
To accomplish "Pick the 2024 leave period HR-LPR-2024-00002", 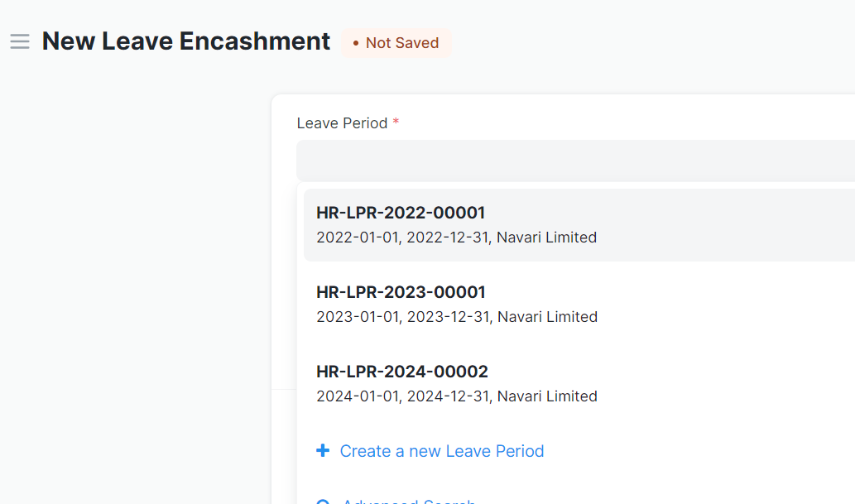I will 402,372.
